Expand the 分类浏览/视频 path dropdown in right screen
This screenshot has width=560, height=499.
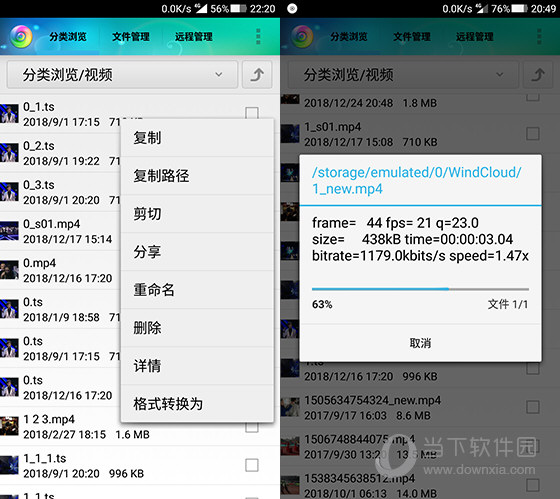point(403,75)
